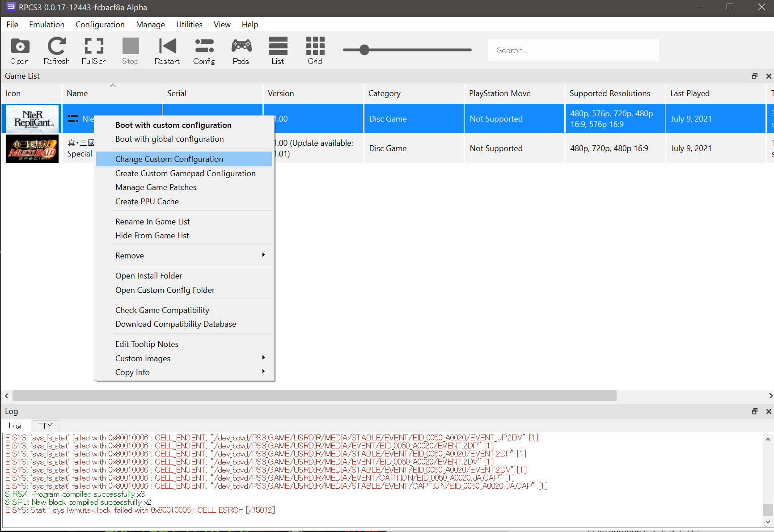Click the Stop emulation icon
This screenshot has width=774, height=532.
coord(131,51)
